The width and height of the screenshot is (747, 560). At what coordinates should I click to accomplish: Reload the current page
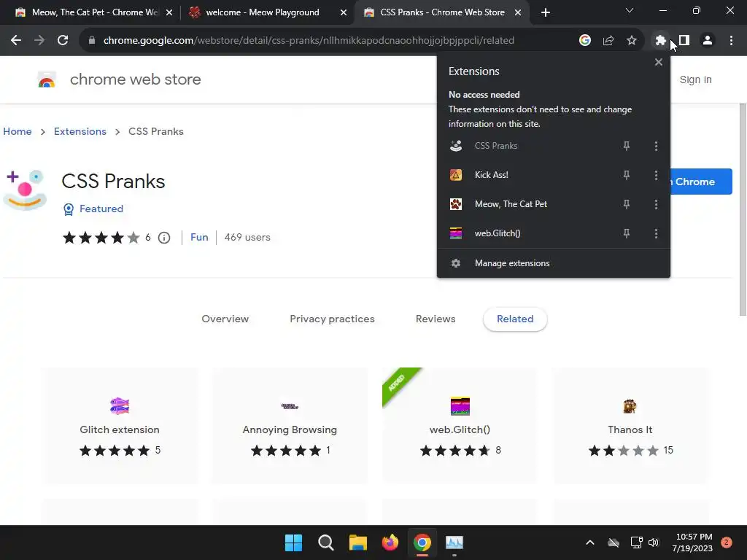point(63,41)
